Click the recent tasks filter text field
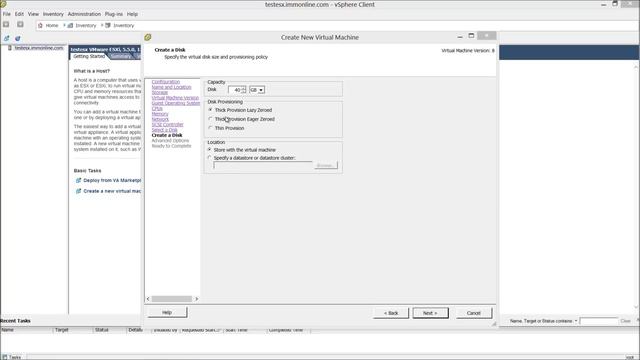 pos(599,321)
